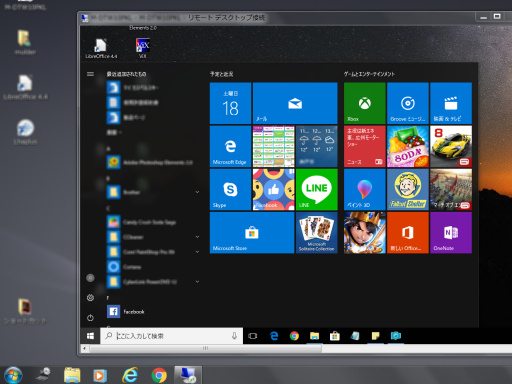Viewport: 512px width, 384px height.
Task: Click the user account icon in Start
Action: [x=90, y=278]
